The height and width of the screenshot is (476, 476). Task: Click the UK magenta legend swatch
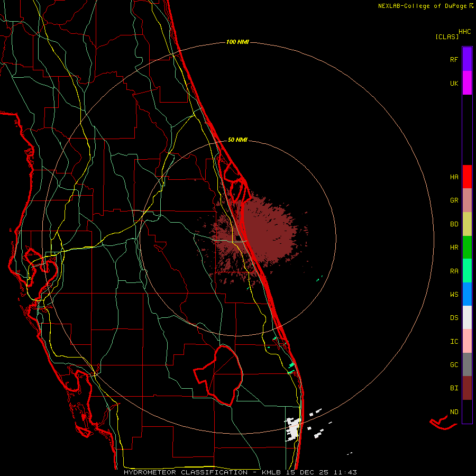coord(467,83)
